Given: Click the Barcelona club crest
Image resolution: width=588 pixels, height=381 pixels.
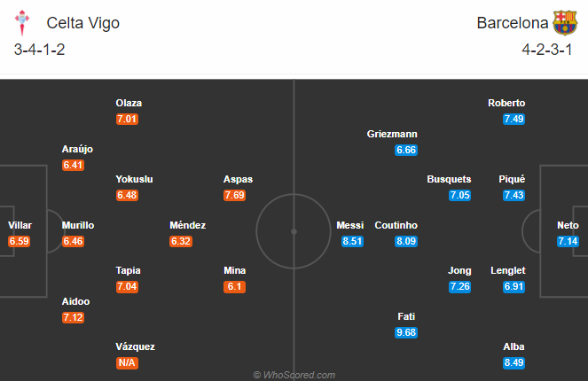Looking at the screenshot, I should pyautogui.click(x=564, y=22).
